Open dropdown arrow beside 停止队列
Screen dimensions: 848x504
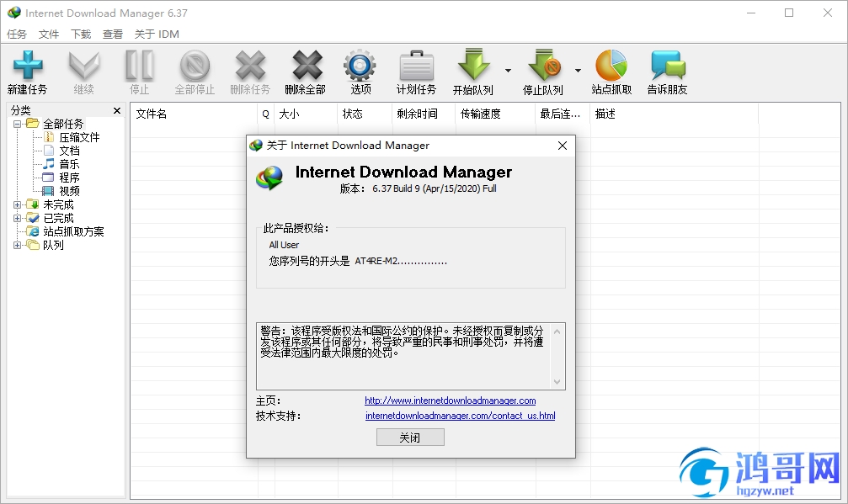(x=578, y=70)
